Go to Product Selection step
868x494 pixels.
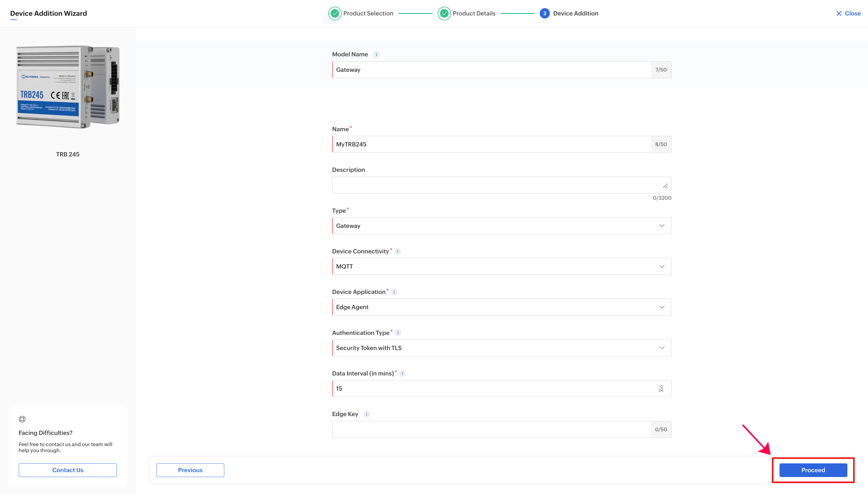point(361,14)
